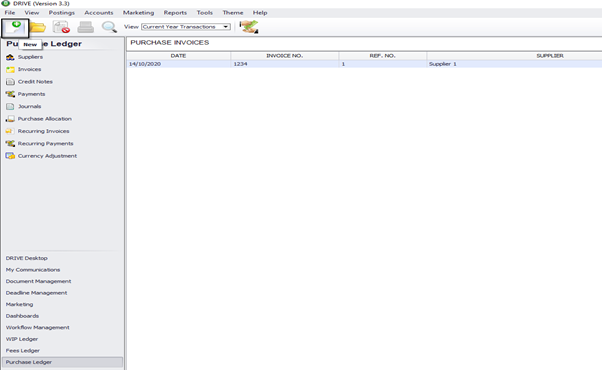Screen dimensions: 602x370
Task: Open the Accounts menu
Action: (x=99, y=13)
